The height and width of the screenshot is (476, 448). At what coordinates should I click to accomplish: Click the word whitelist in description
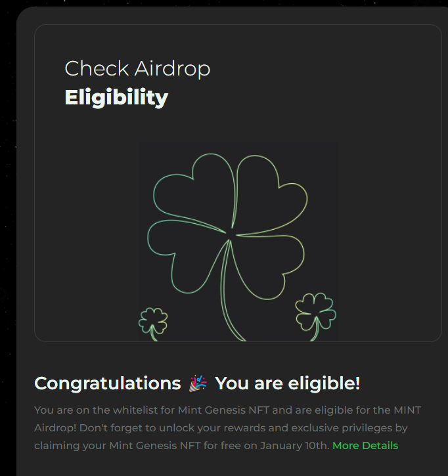[x=124, y=410]
